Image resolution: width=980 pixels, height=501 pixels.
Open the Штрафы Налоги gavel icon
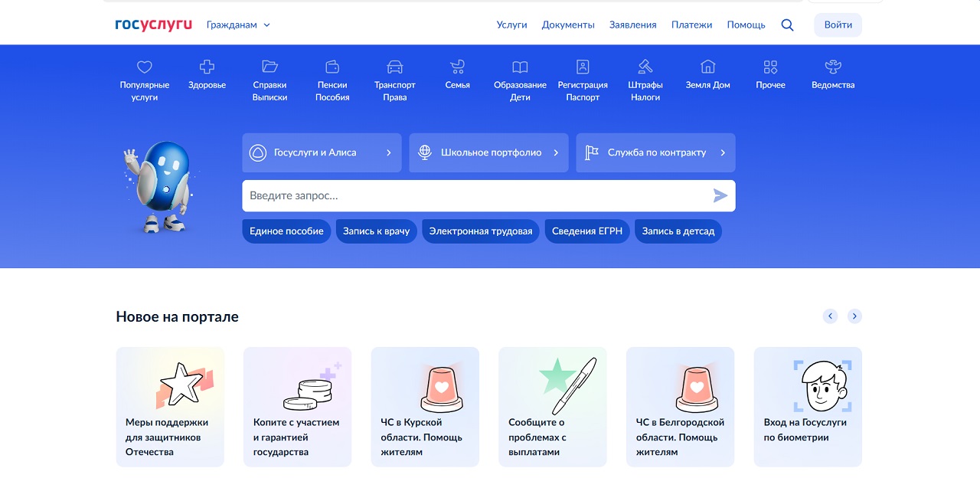[x=645, y=67]
